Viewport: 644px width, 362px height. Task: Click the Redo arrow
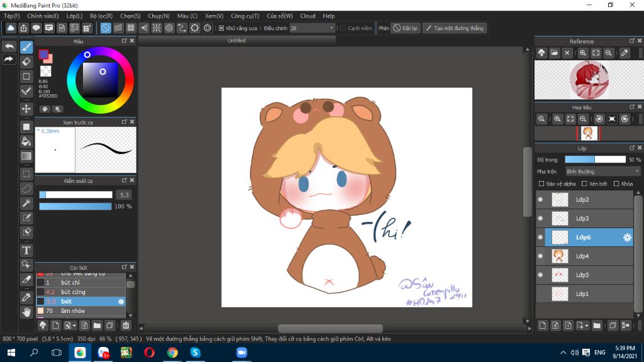coord(9,60)
